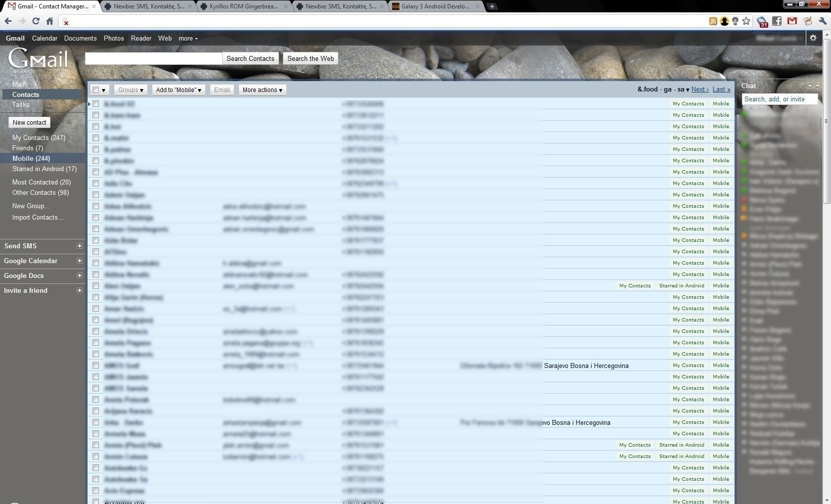
Task: Open Tasks in the left sidebar
Action: click(21, 104)
